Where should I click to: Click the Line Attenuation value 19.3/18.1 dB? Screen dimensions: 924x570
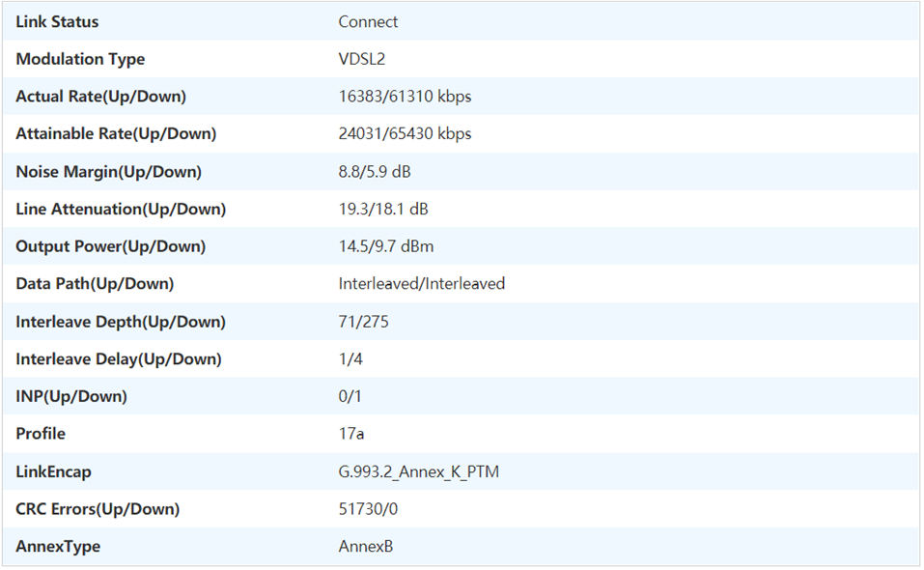tap(383, 209)
